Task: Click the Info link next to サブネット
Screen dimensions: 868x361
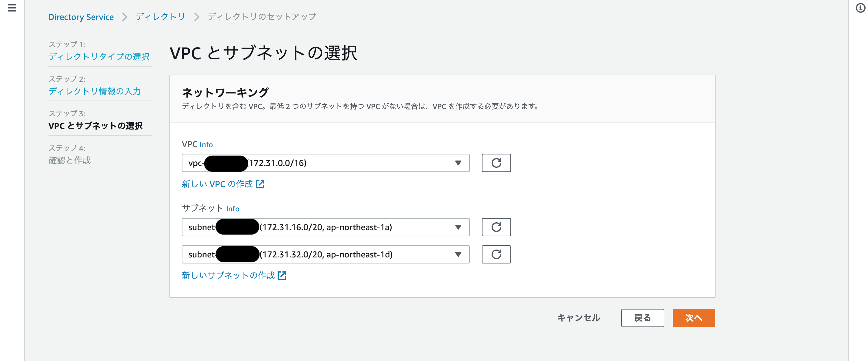Action: coord(232,209)
